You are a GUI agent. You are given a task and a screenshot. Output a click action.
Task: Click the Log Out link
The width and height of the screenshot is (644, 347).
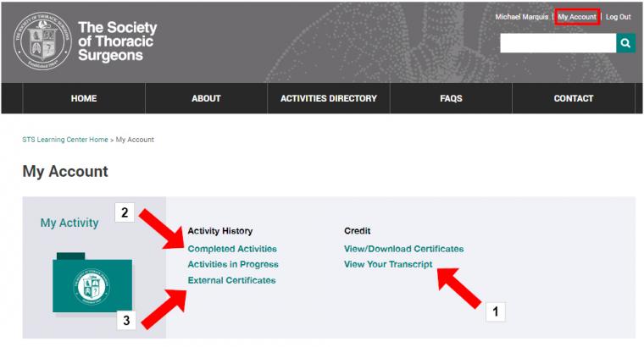[618, 17]
